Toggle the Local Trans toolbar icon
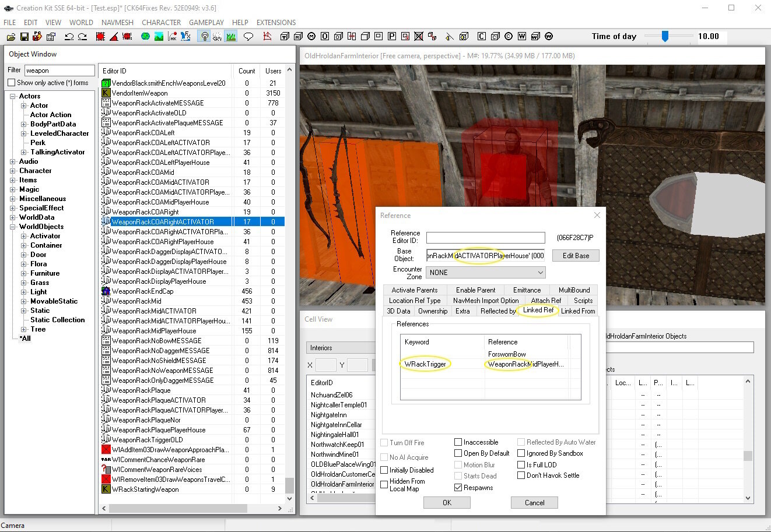771x532 pixels. [x=127, y=37]
